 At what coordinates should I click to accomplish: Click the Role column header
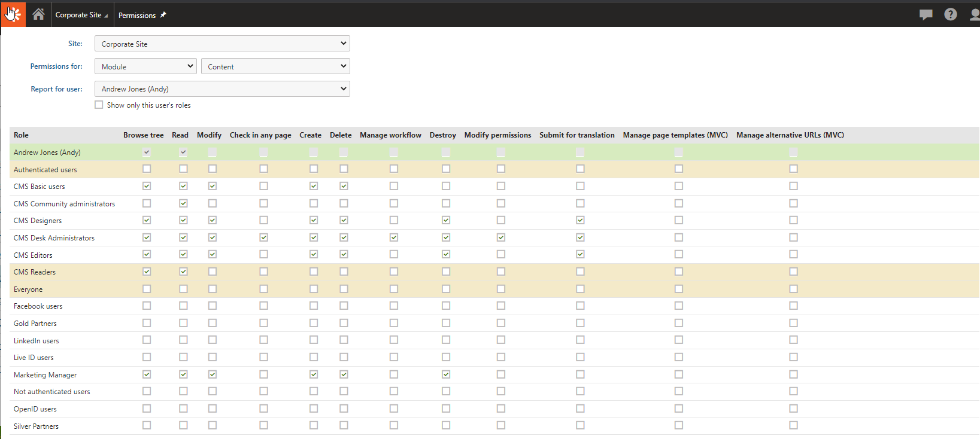pos(22,135)
